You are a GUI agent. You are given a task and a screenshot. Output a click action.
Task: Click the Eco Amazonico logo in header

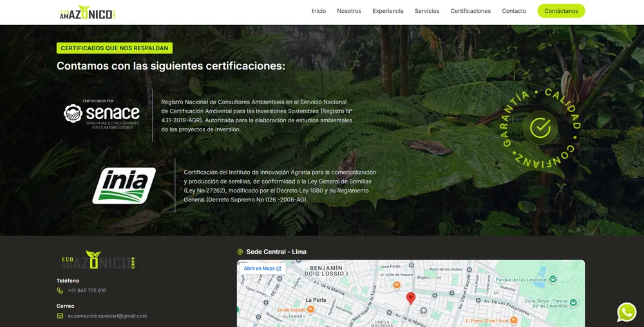[x=88, y=13]
